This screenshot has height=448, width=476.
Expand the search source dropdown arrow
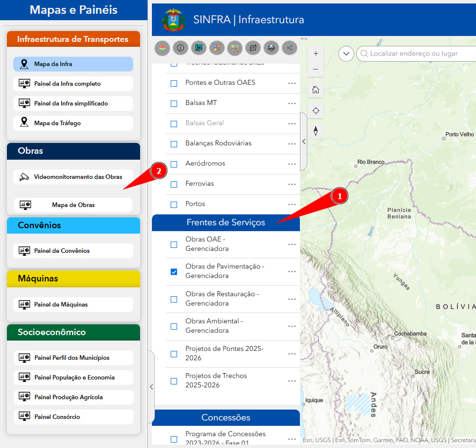click(346, 54)
